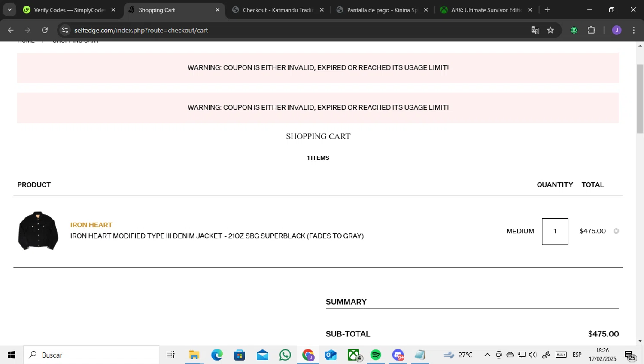The height and width of the screenshot is (364, 644).
Task: Reload the selfedge cart page
Action: (45, 30)
